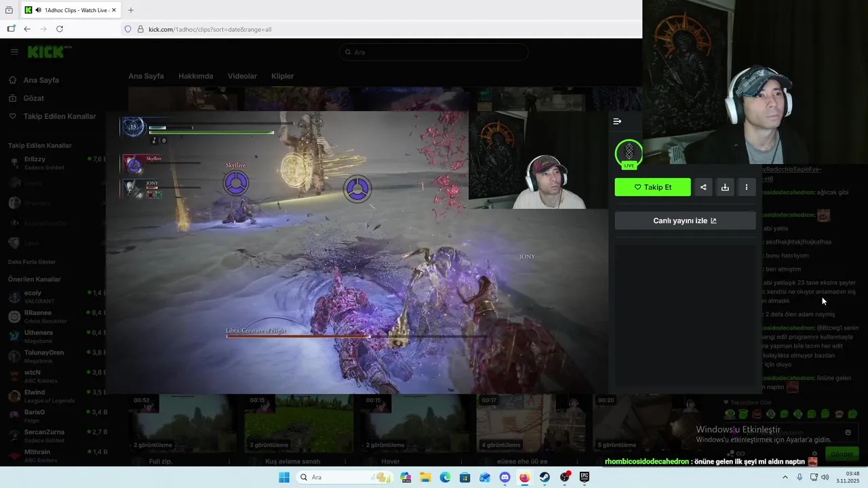Reload the page with the refresh icon
This screenshot has height=488, width=868.
point(60,29)
